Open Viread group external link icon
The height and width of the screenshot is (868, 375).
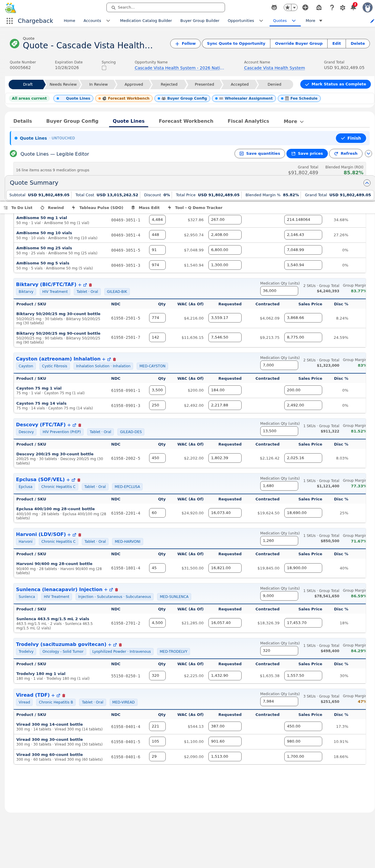[x=58, y=695]
